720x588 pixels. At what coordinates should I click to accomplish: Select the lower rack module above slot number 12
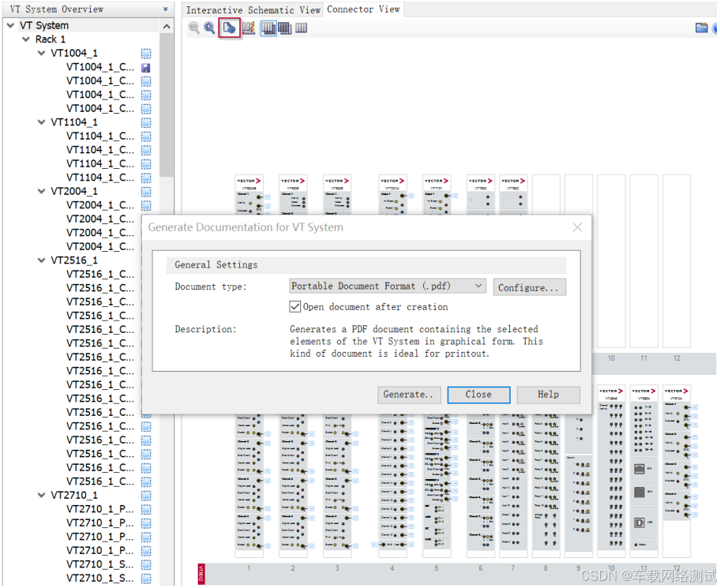tap(677, 470)
